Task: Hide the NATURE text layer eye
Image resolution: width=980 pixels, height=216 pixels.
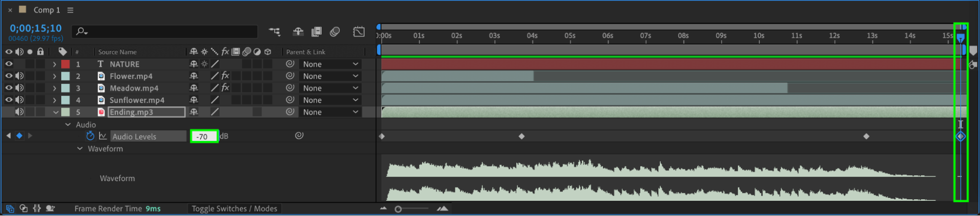Action: point(9,64)
